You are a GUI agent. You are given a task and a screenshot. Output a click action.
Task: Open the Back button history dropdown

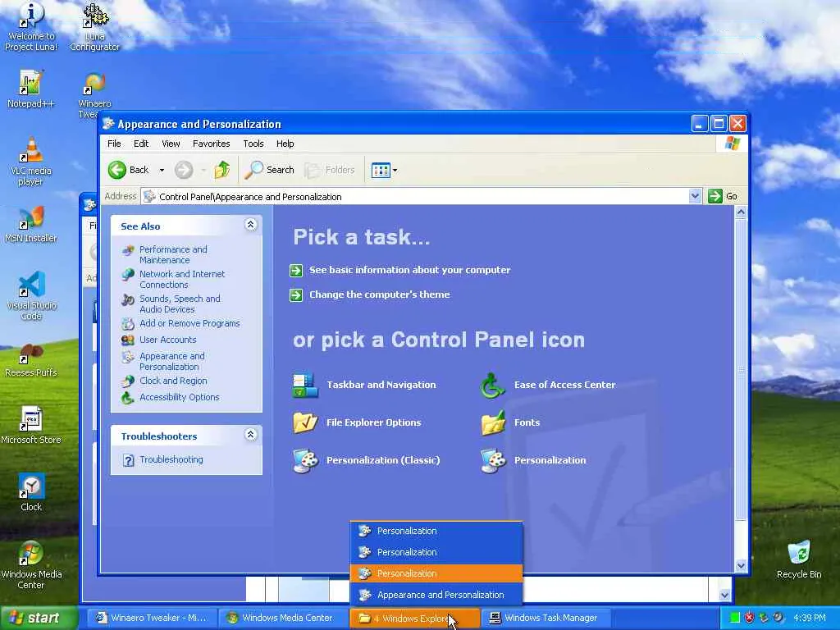pos(162,171)
